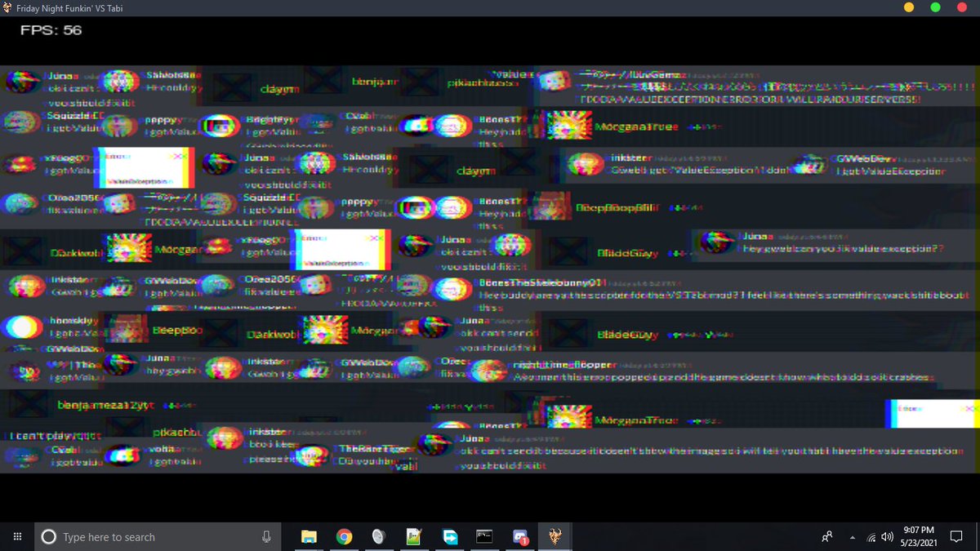Maximize the game with the green button
The width and height of the screenshot is (980, 551).
click(x=935, y=7)
